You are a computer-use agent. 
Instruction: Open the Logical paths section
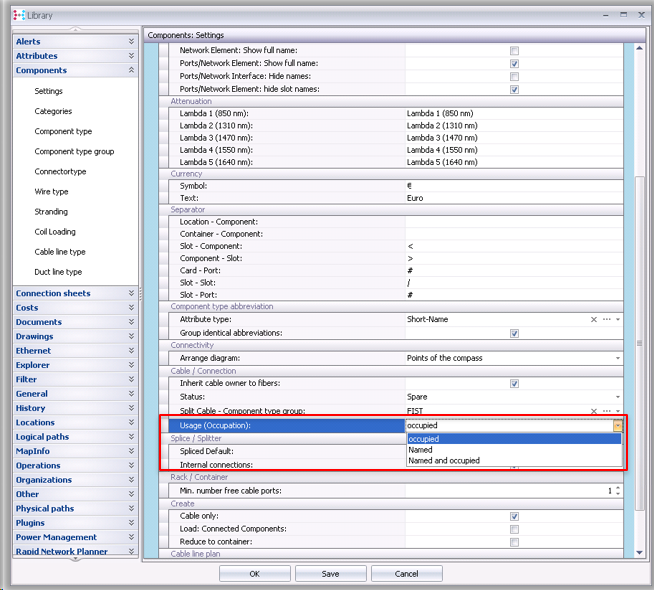pyautogui.click(x=75, y=437)
